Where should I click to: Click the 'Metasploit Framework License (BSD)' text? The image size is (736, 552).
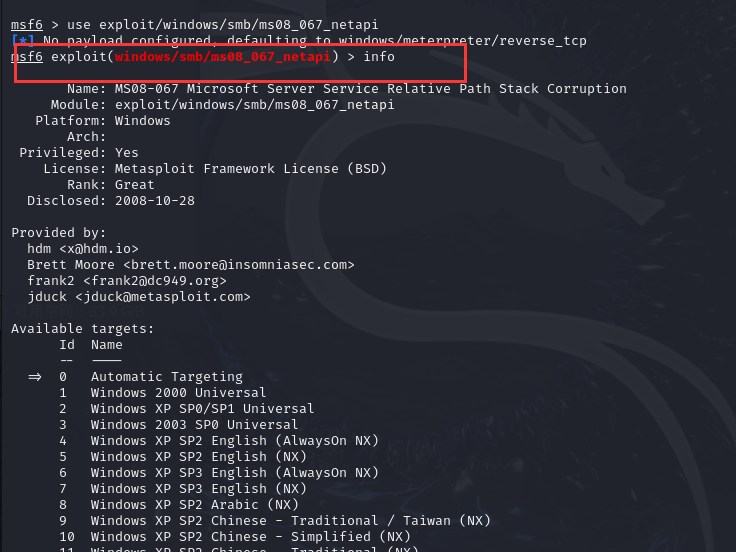tap(251, 169)
